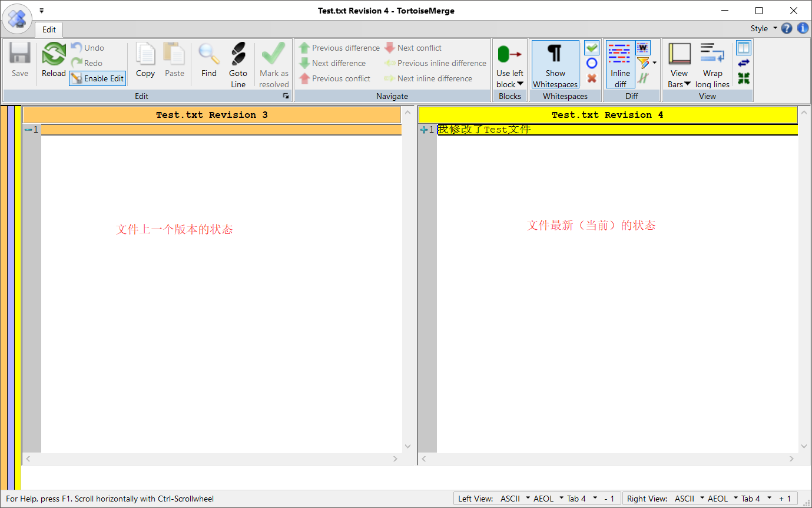Click the Test.txt Revision 3 pane header

point(212,115)
